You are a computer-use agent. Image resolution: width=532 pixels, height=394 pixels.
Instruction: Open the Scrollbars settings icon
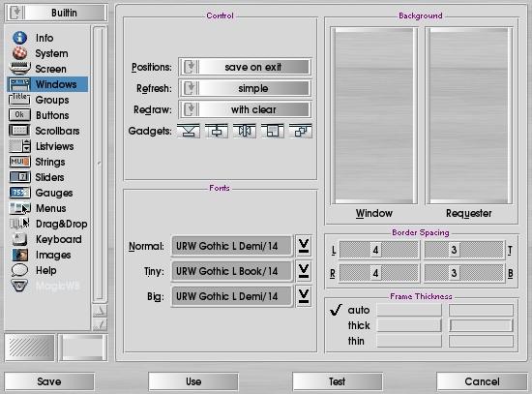click(x=19, y=131)
